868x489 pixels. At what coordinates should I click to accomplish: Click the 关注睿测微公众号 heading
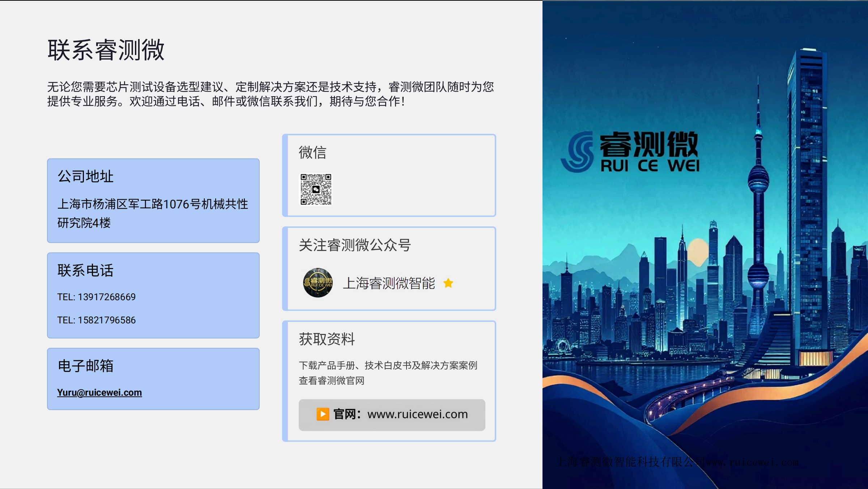[355, 245]
